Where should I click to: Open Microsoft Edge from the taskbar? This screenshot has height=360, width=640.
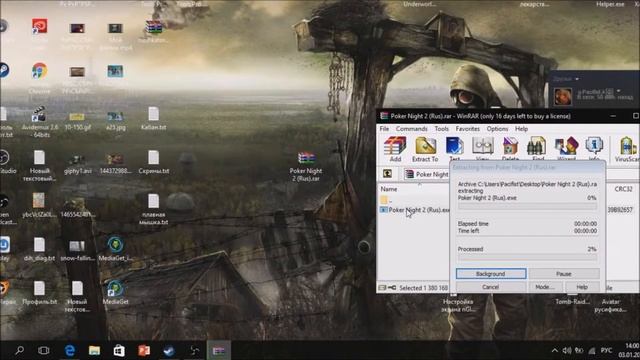point(70,350)
